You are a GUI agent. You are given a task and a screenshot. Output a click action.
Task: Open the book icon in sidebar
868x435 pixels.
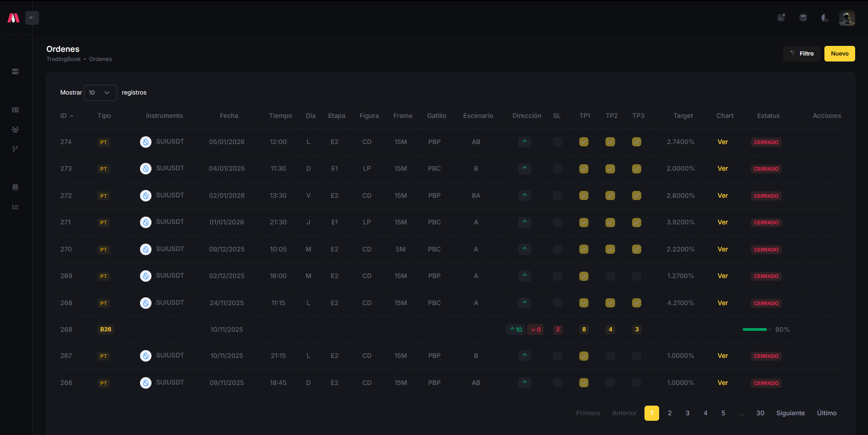point(15,187)
